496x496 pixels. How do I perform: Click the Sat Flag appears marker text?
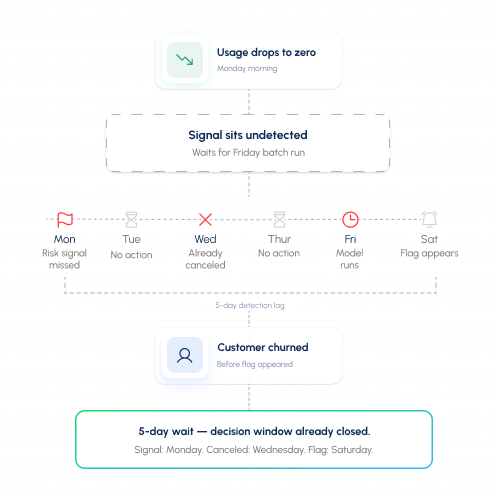coord(429,253)
